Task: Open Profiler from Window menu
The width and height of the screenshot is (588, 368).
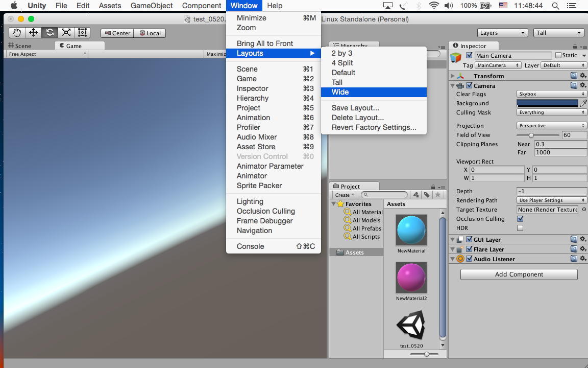Action: [274, 127]
